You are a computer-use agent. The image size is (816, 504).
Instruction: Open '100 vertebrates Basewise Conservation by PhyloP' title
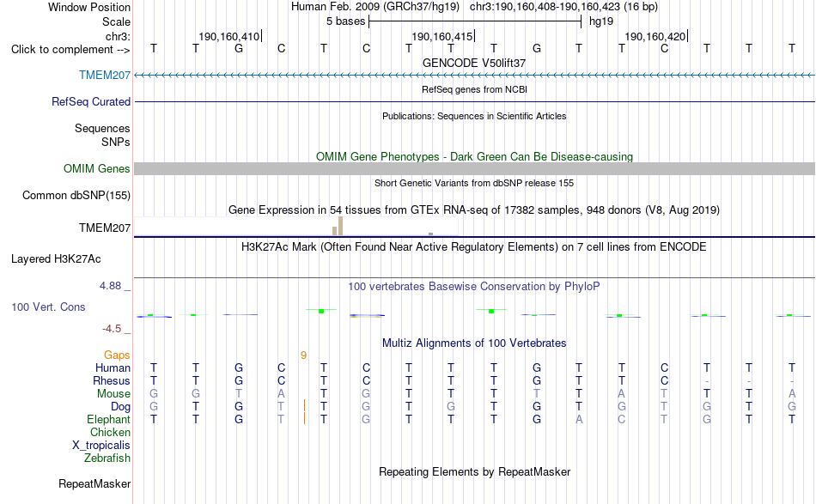[474, 286]
